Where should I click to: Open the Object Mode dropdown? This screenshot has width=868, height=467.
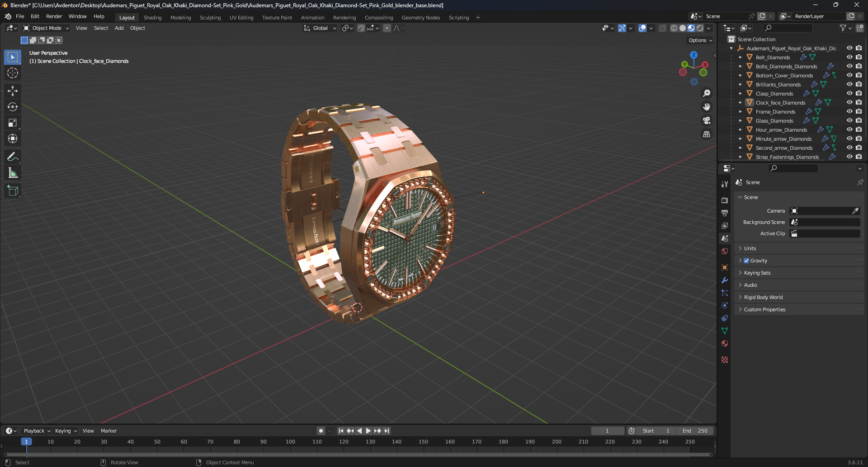coord(46,28)
